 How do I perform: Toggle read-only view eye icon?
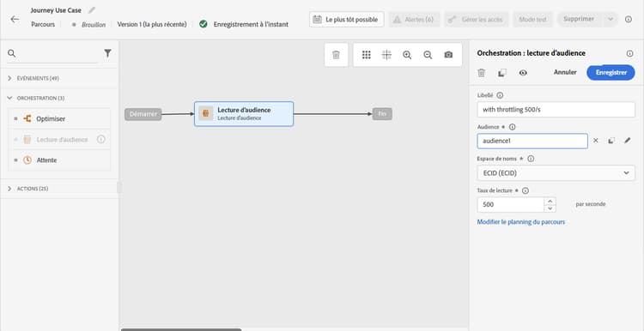523,73
